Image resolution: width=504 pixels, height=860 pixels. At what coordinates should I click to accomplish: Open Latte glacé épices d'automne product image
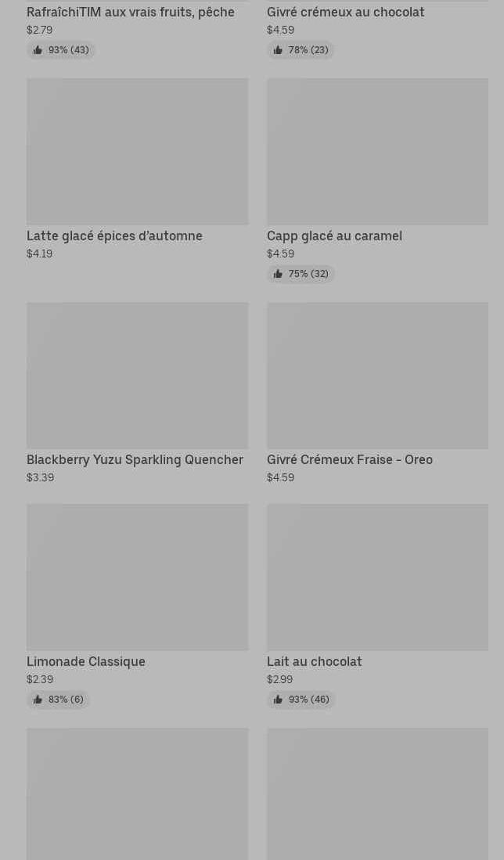[x=137, y=151]
